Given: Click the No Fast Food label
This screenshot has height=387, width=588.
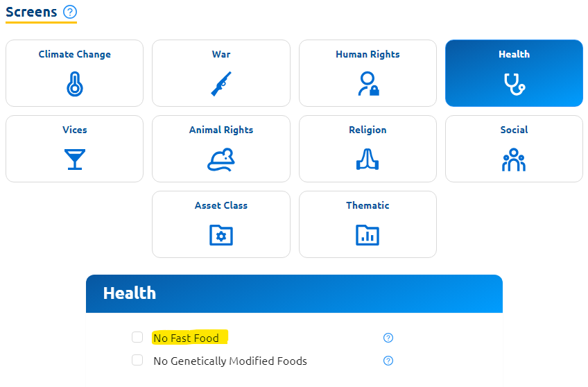Looking at the screenshot, I should (x=186, y=338).
